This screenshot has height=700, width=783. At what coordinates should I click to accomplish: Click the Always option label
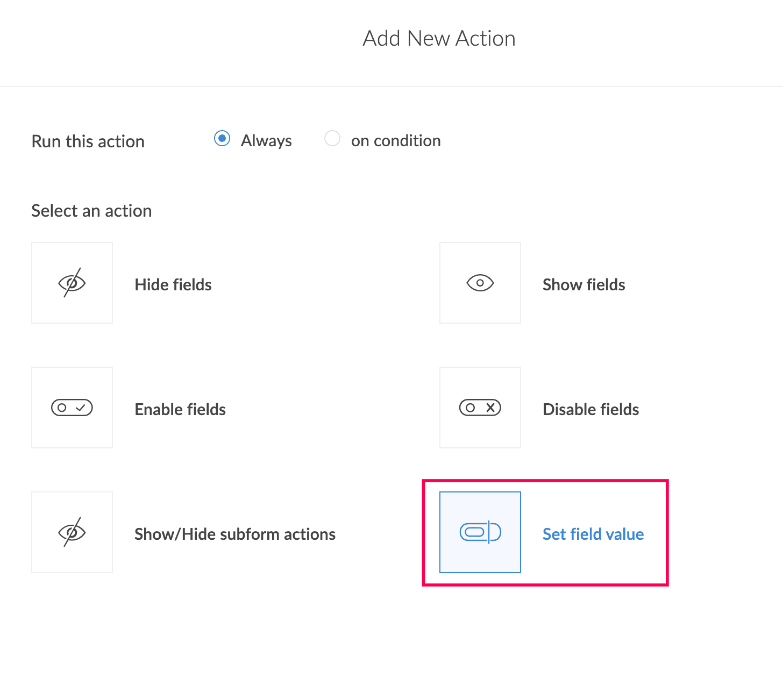[266, 141]
